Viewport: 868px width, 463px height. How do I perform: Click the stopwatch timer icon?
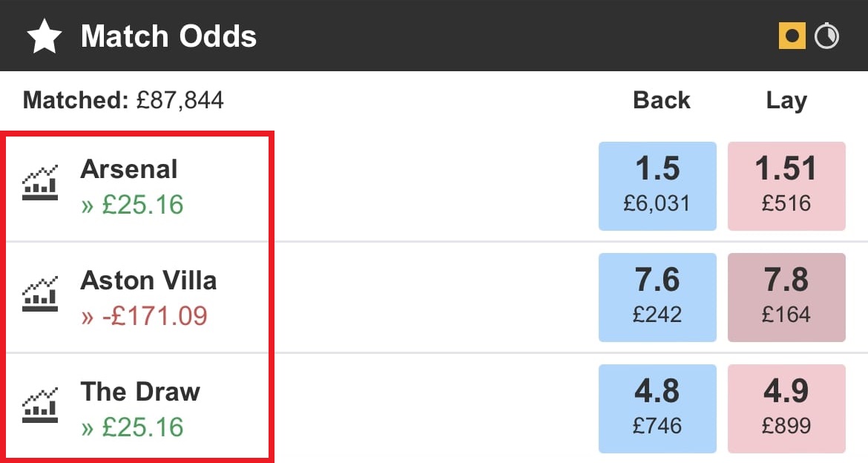(826, 36)
